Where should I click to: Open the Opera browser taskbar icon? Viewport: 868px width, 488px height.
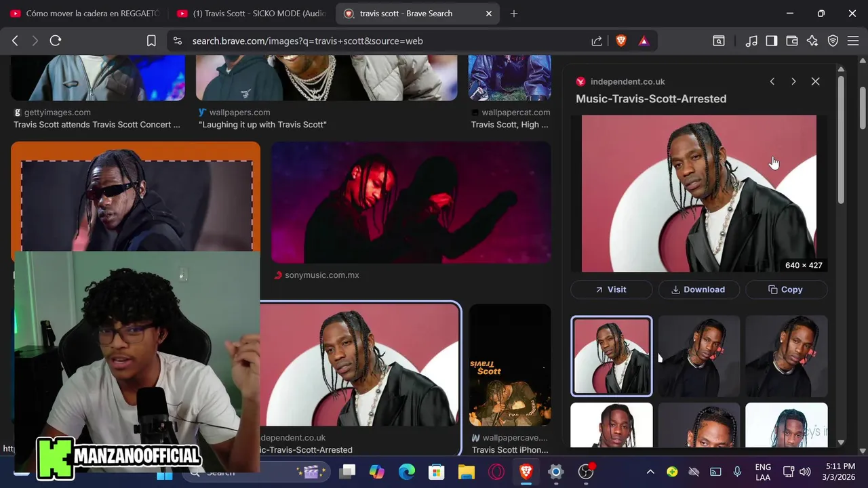pyautogui.click(x=496, y=472)
